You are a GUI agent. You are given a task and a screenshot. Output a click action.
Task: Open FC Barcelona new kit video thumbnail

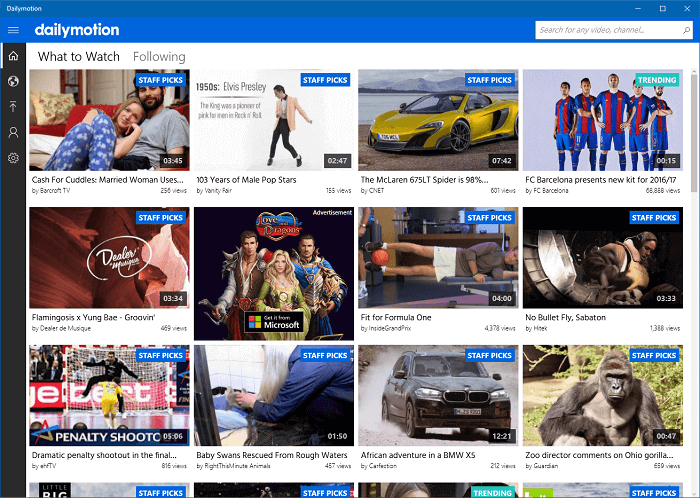coord(602,120)
